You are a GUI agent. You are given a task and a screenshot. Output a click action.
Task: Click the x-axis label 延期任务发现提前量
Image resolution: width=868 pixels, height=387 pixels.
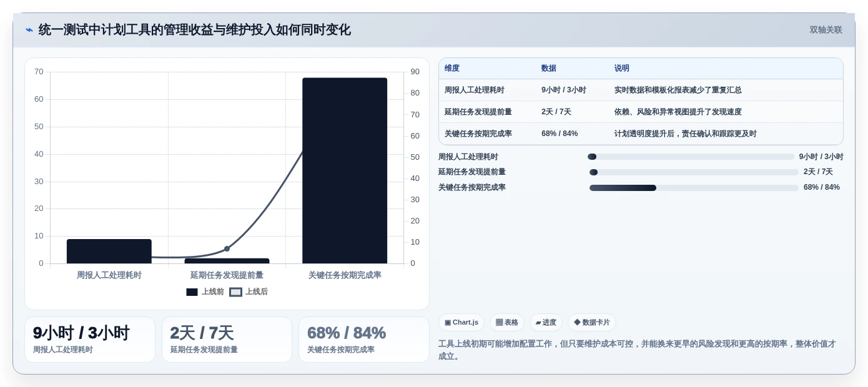(x=227, y=275)
